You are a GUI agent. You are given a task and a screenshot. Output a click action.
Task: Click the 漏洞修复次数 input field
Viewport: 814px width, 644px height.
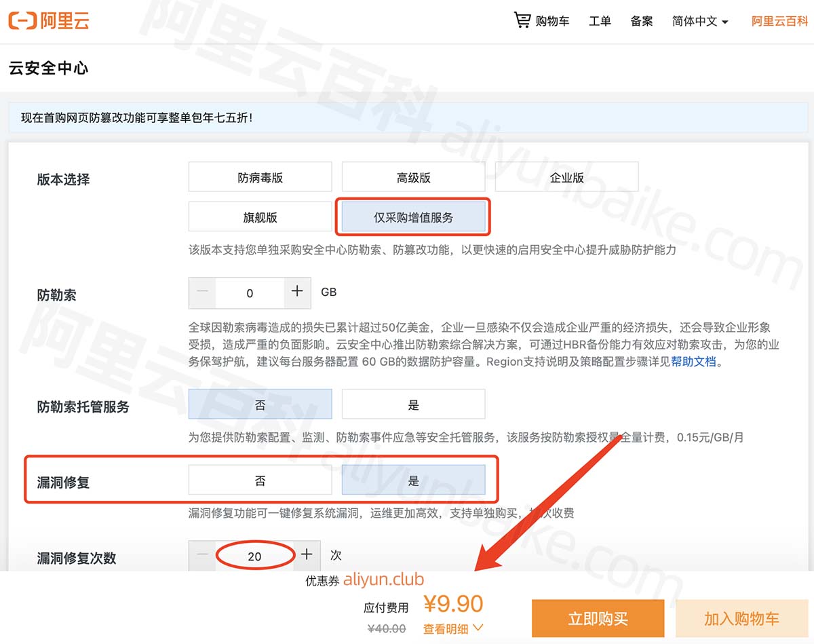click(x=254, y=556)
